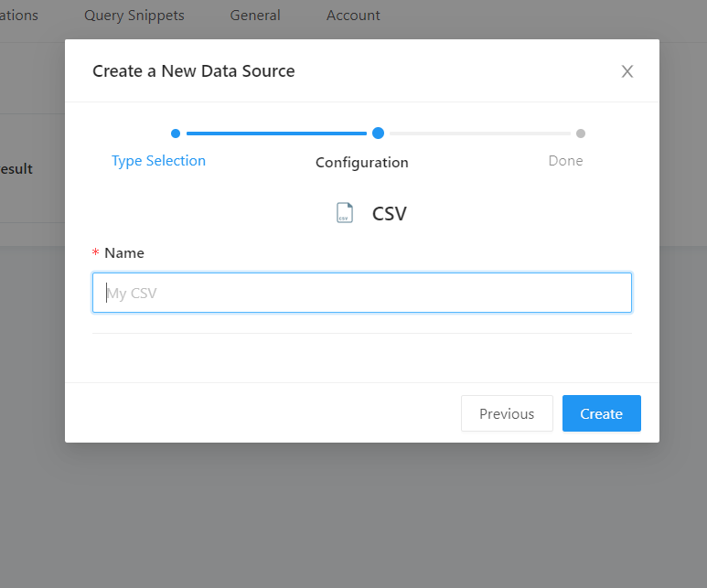Viewport: 707px width, 588px height.
Task: Open the Account tab
Action: (353, 16)
